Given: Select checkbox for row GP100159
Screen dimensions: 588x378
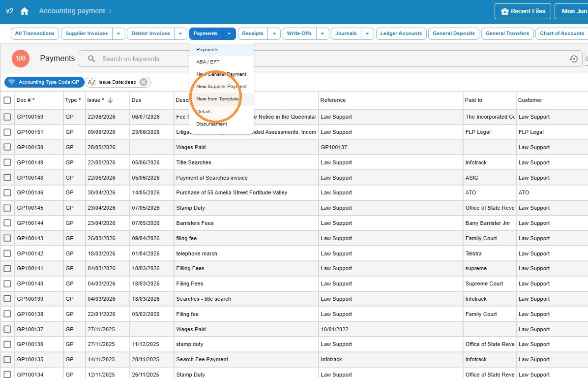Looking at the screenshot, I should [7, 117].
